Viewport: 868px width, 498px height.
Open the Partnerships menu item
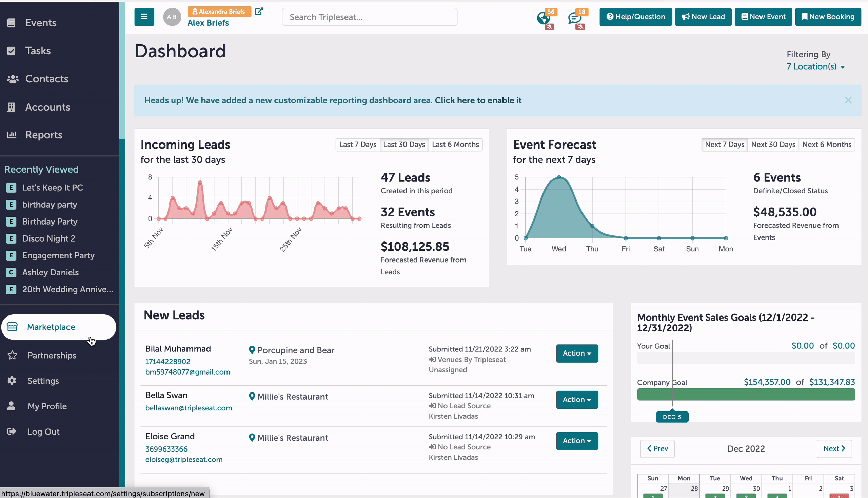click(52, 356)
